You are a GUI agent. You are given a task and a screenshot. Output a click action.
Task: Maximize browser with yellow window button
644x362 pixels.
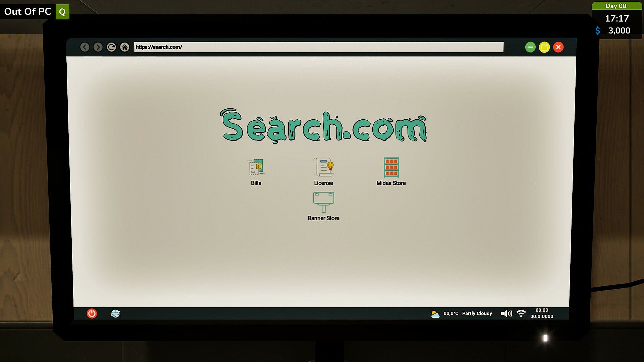(544, 47)
